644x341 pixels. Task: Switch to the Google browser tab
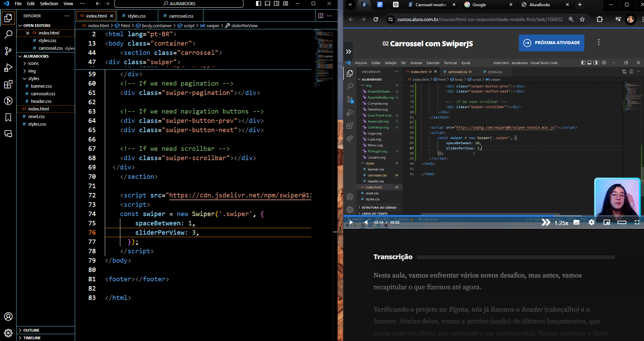(x=488, y=5)
